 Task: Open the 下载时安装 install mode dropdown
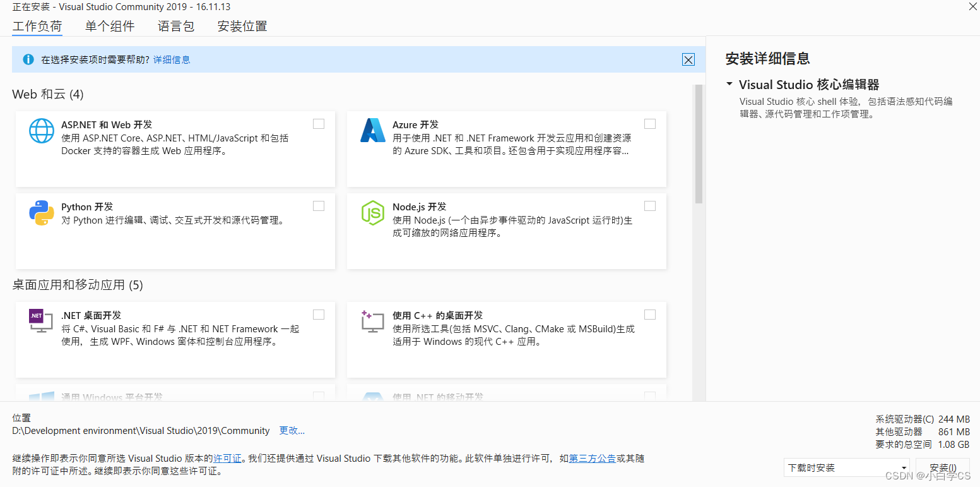click(846, 468)
